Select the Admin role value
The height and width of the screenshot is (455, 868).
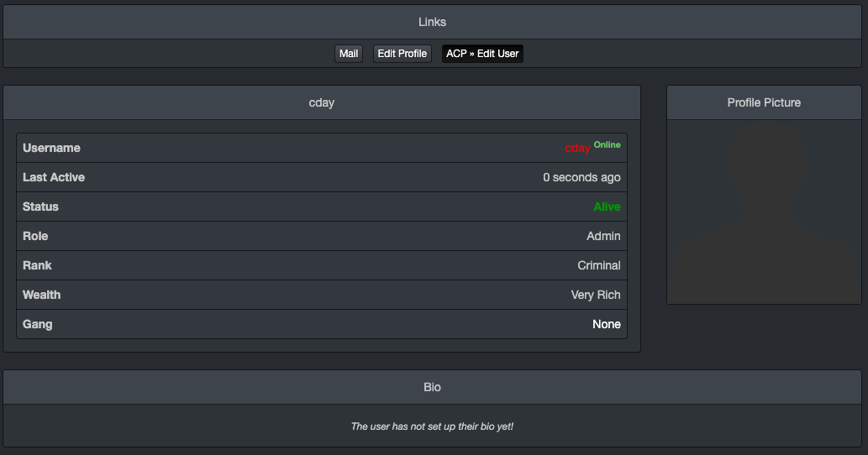coord(603,236)
